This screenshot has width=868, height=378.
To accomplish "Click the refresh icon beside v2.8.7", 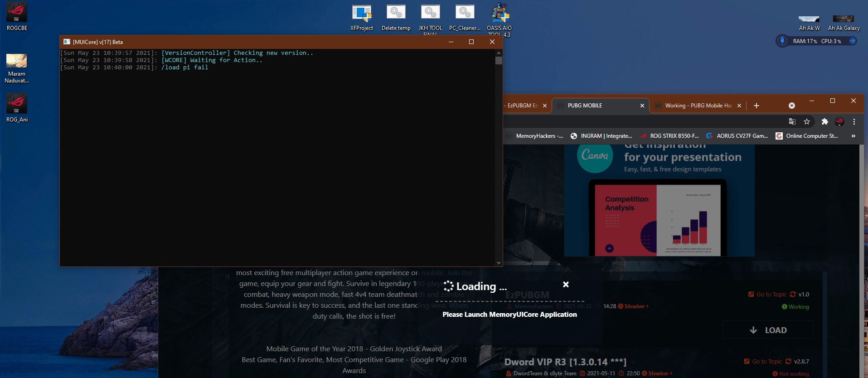I will pos(788,361).
